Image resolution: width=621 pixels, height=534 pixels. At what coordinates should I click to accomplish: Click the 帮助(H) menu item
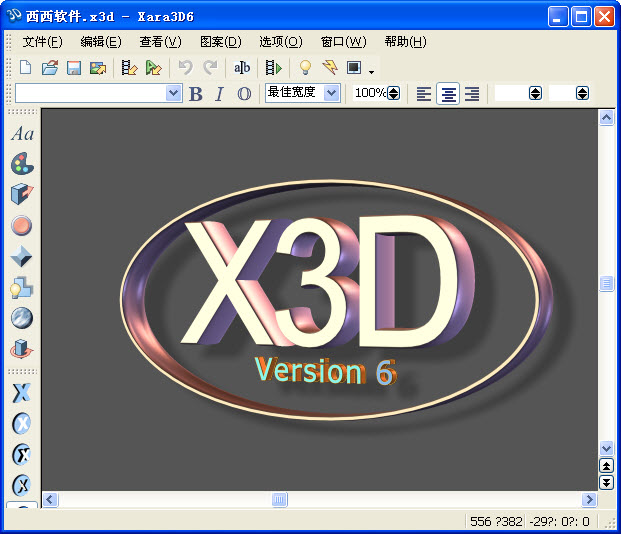(405, 42)
